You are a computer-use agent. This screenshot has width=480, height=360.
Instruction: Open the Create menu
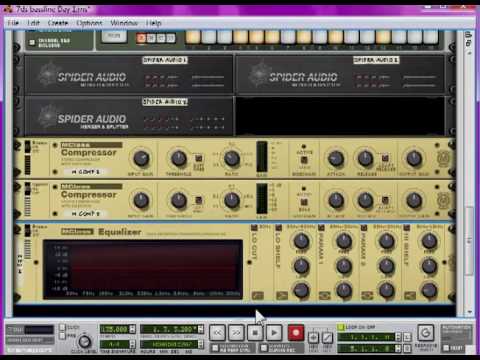point(58,23)
